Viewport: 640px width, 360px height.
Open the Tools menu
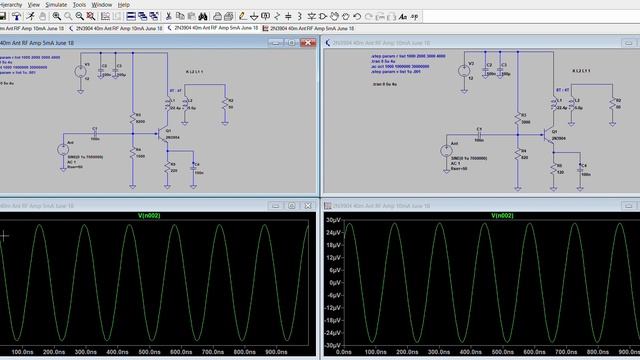[x=79, y=4]
